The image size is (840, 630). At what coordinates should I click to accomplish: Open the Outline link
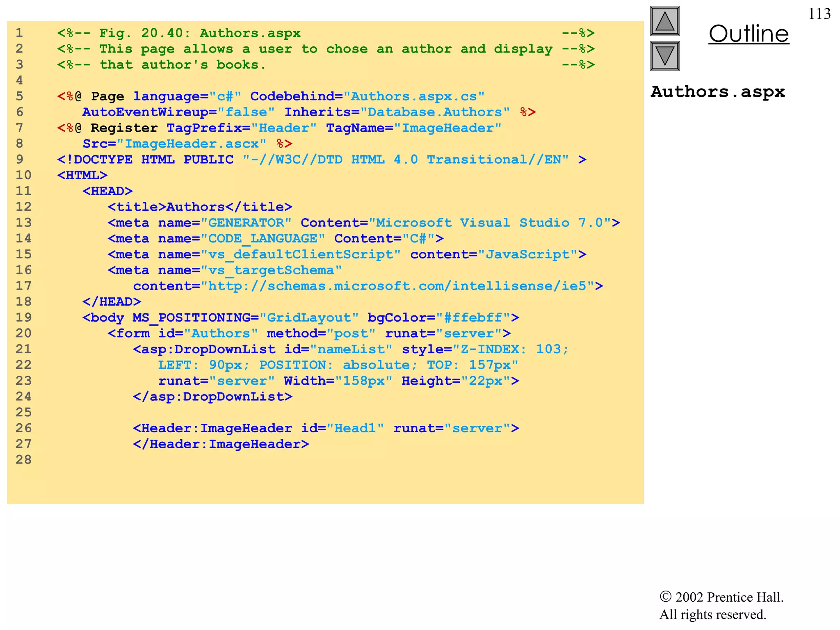coord(749,34)
